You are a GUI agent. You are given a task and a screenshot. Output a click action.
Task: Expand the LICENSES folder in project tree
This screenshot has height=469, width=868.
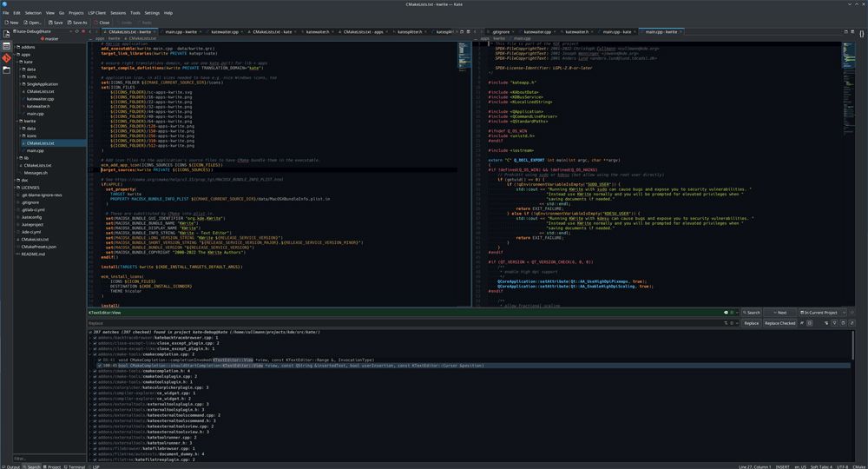click(x=15, y=187)
